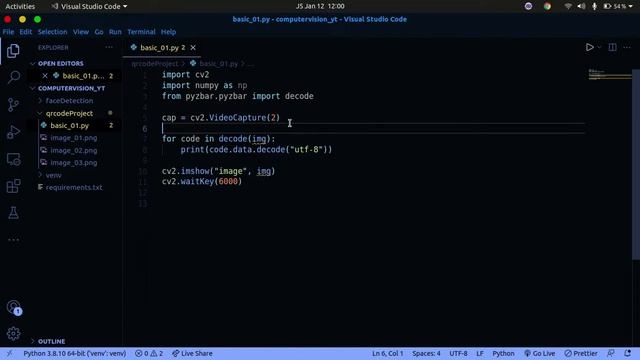
Task: Change UTF-8 file encoding
Action: click(x=458, y=353)
